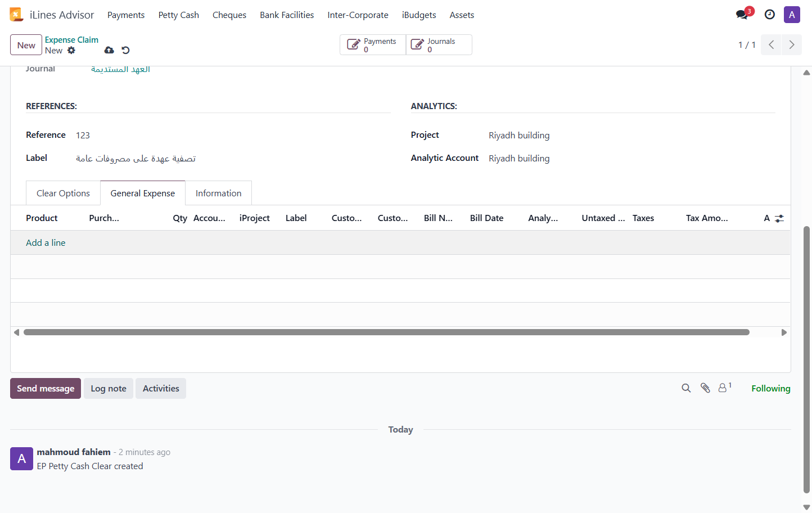The image size is (812, 513).
Task: Go to the next record arrow
Action: [792, 44]
